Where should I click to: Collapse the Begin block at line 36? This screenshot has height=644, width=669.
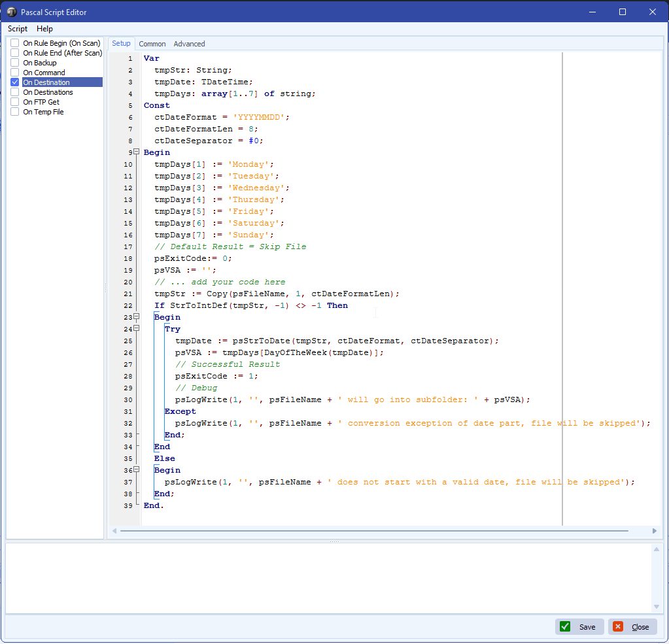[137, 470]
